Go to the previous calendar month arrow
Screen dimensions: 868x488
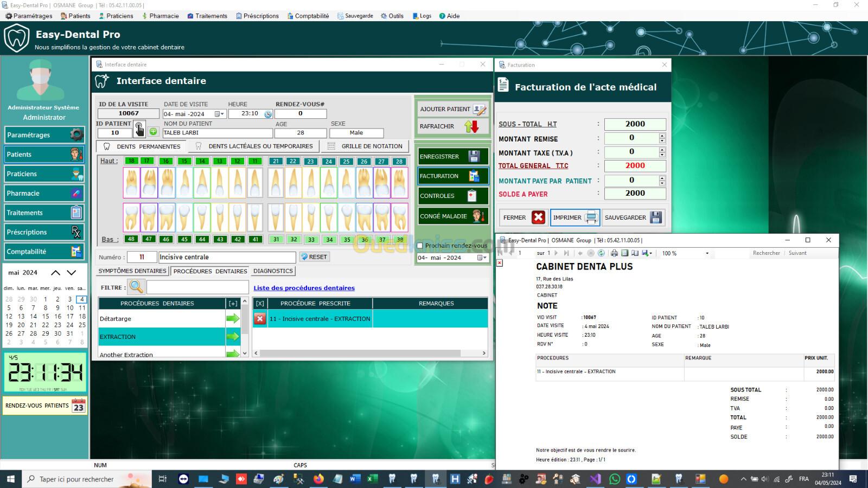[55, 272]
